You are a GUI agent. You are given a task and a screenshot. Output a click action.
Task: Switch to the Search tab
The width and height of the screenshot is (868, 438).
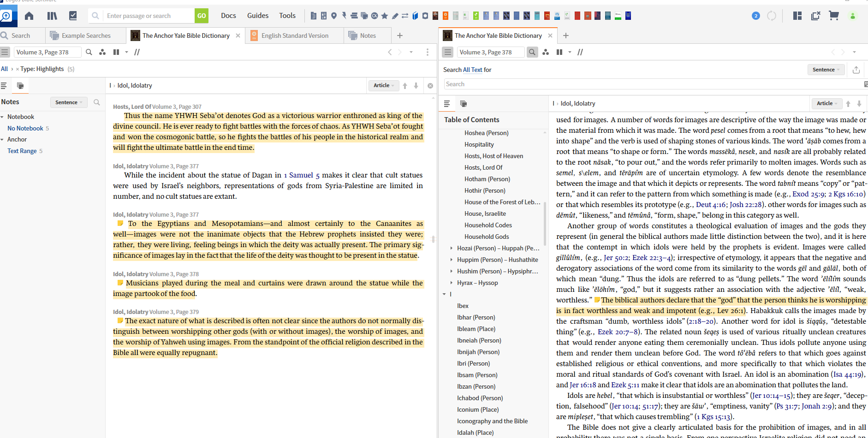(x=21, y=36)
